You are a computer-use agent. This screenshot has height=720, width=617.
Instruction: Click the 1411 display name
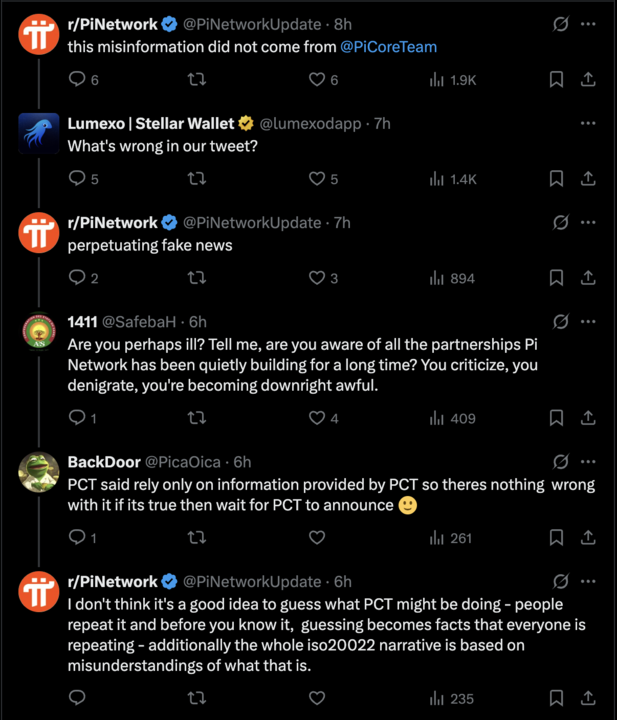(84, 322)
